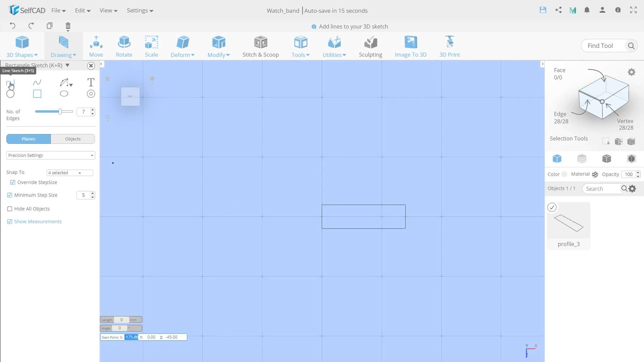This screenshot has height=362, width=644.
Task: Switch to Objects mode
Action: click(x=73, y=139)
